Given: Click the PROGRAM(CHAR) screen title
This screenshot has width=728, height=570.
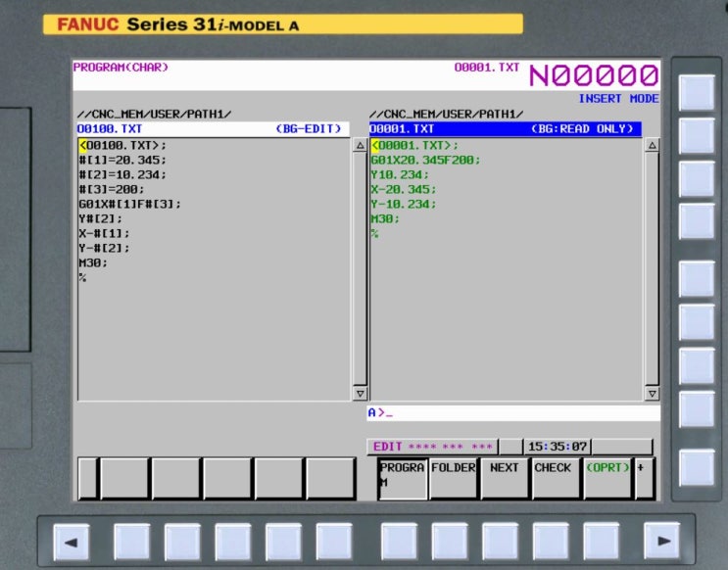Looking at the screenshot, I should coord(121,68).
